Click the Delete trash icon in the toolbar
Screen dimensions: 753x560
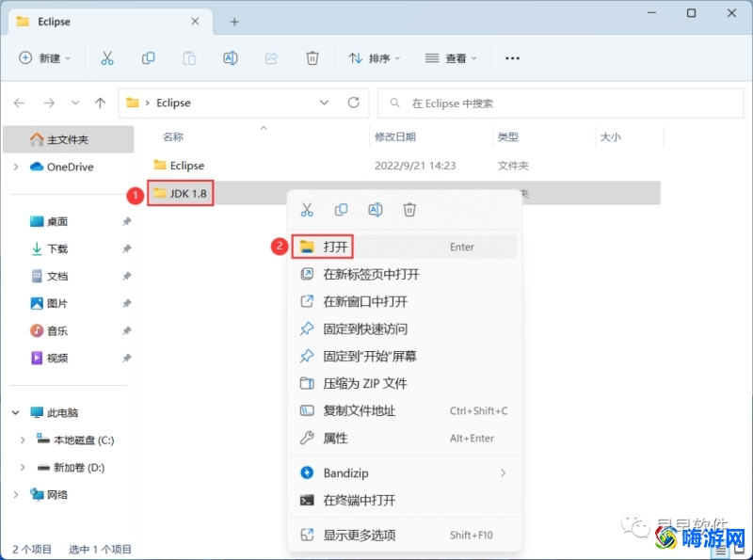coord(312,58)
